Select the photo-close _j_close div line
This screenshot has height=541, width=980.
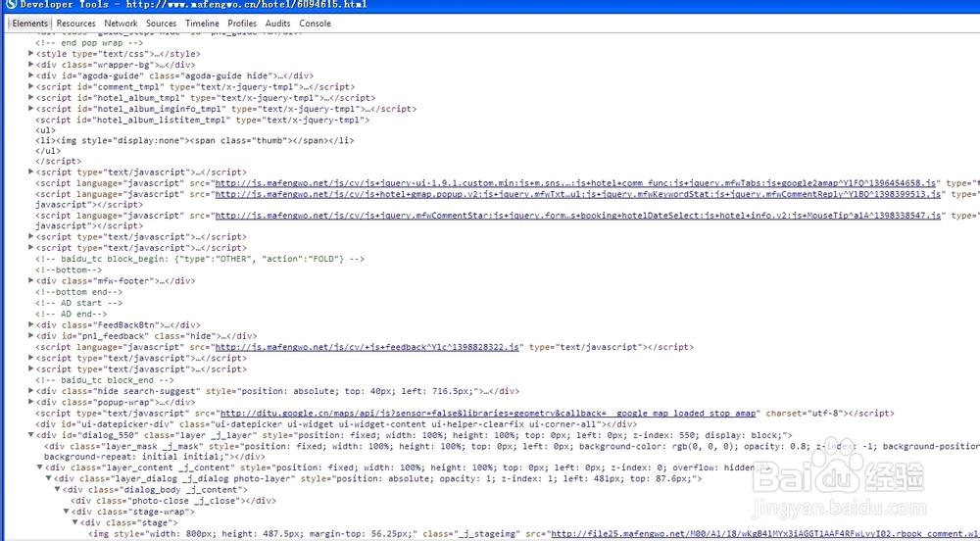173,501
